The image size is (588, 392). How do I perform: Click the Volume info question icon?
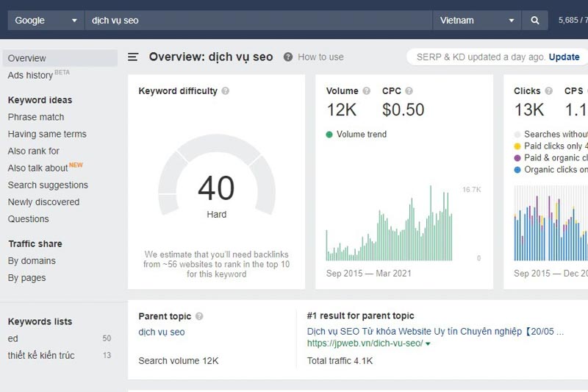pos(366,91)
